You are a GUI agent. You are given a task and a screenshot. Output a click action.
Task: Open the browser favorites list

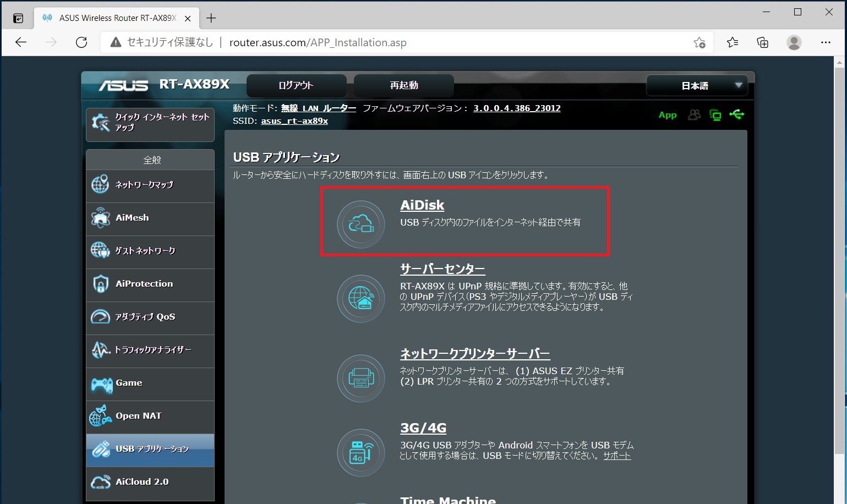[733, 42]
